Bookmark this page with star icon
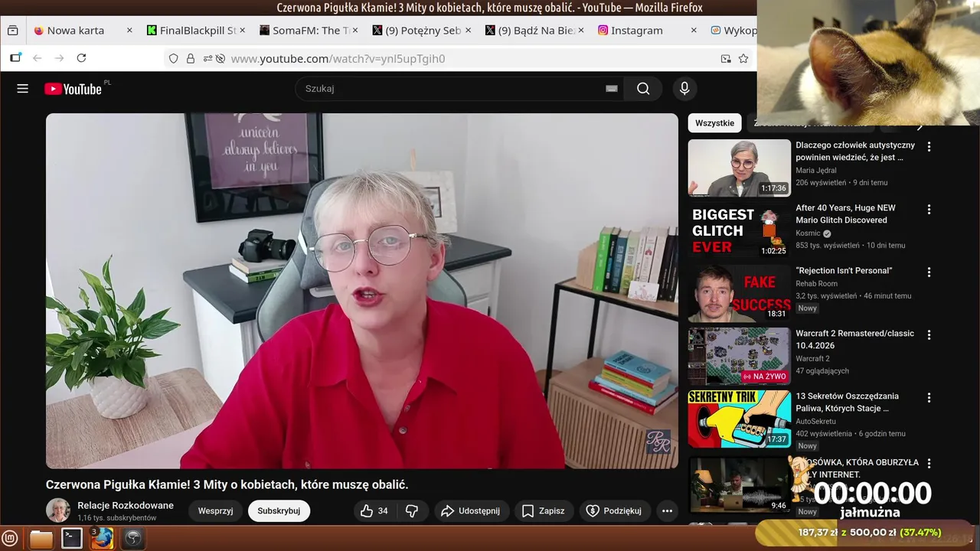The width and height of the screenshot is (980, 551). pos(743,58)
